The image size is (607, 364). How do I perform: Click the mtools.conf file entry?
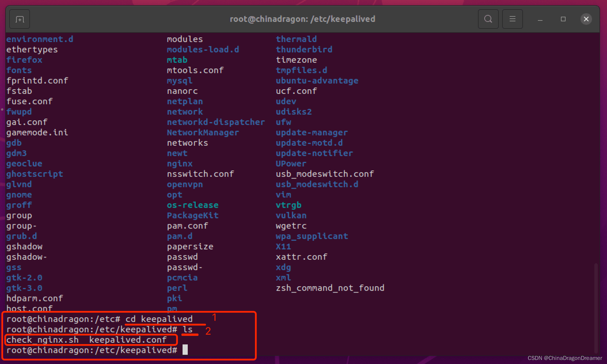(195, 70)
